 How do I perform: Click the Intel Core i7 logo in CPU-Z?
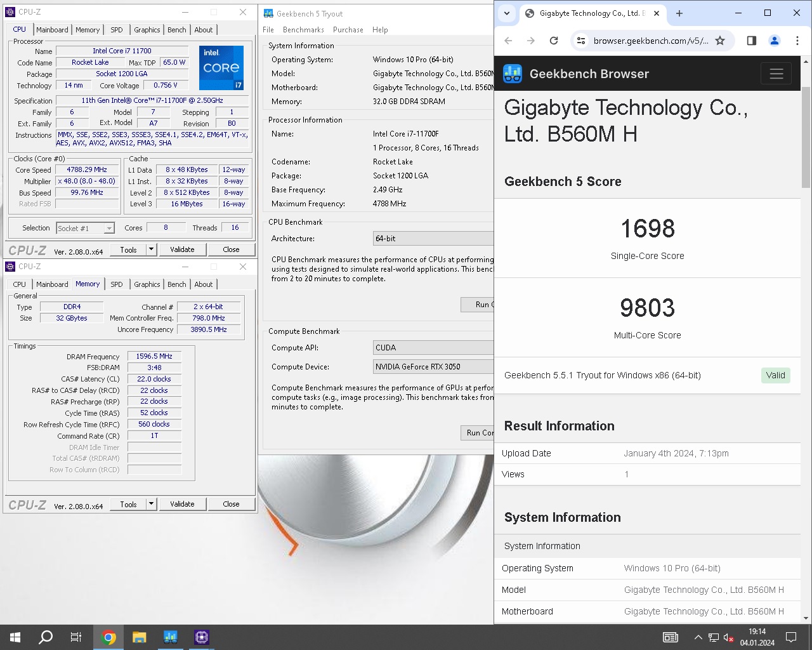[x=221, y=67]
